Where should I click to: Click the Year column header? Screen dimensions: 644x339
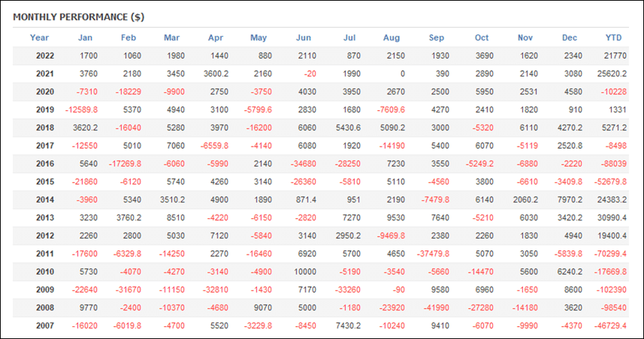39,38
